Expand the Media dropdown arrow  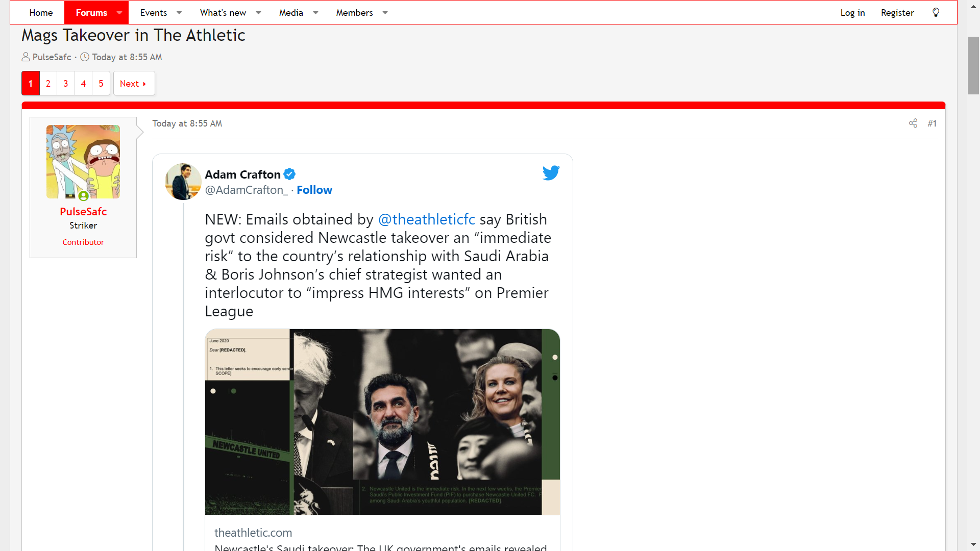pyautogui.click(x=315, y=13)
